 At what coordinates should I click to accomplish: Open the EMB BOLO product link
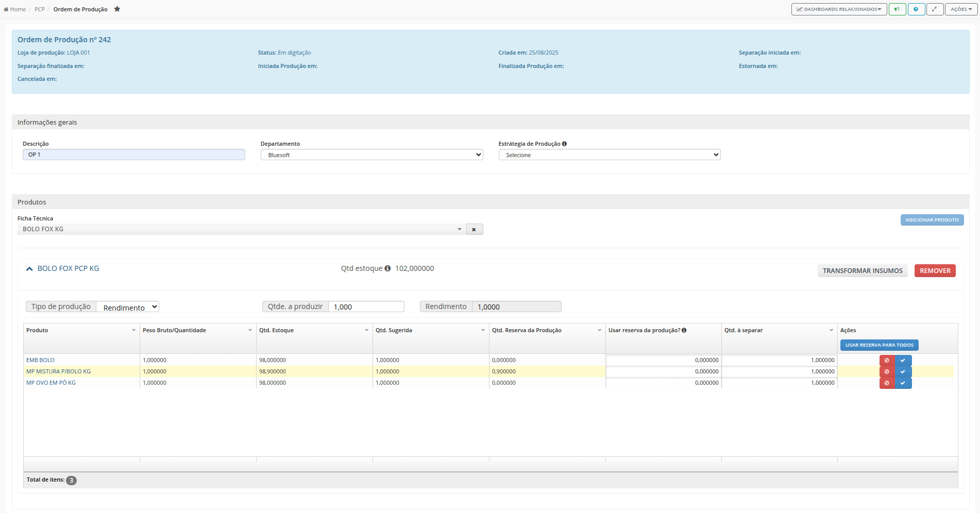40,361
